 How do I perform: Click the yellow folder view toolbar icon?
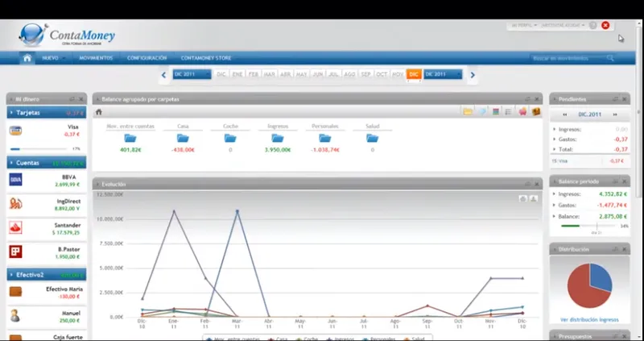(468, 111)
